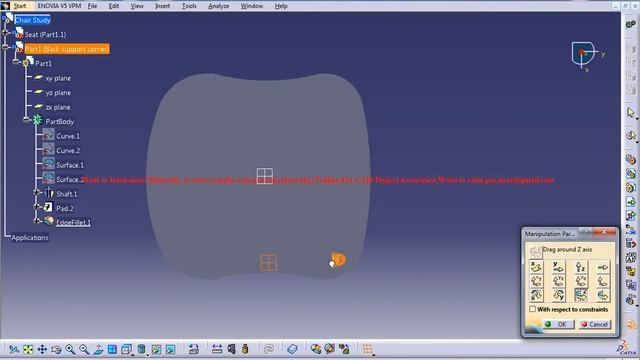Open the ENOVIA V5 VPM menu
Viewport: 640px width, 360px height.
(x=60, y=6)
